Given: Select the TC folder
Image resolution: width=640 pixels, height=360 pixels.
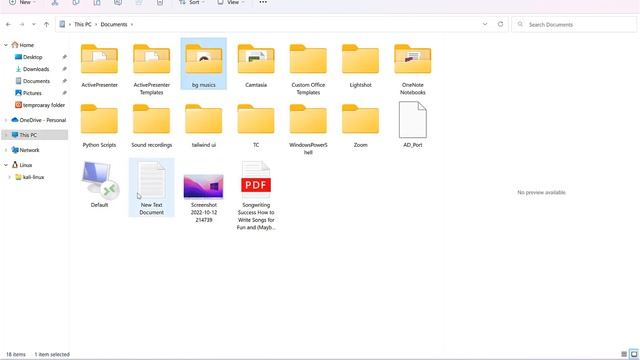Looking at the screenshot, I should 256,126.
